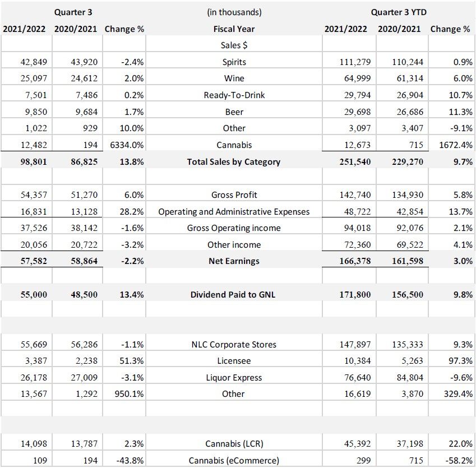Select the Gross Operating income cell

[x=234, y=228]
